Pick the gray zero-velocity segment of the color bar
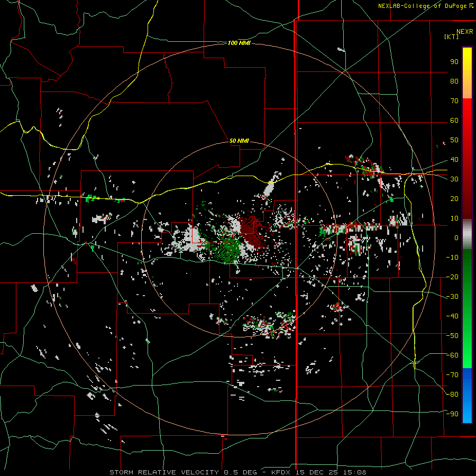Image resolution: width=476 pixels, height=476 pixels. pos(467,234)
